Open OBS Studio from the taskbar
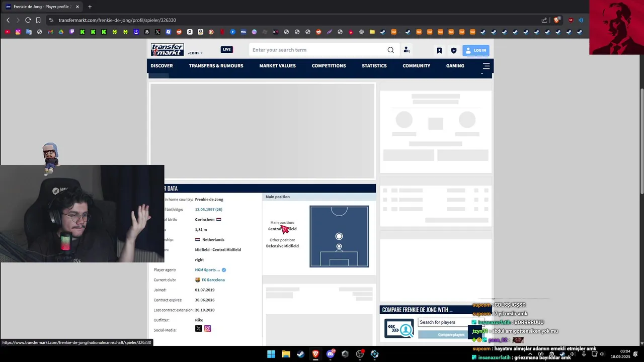 360,354
